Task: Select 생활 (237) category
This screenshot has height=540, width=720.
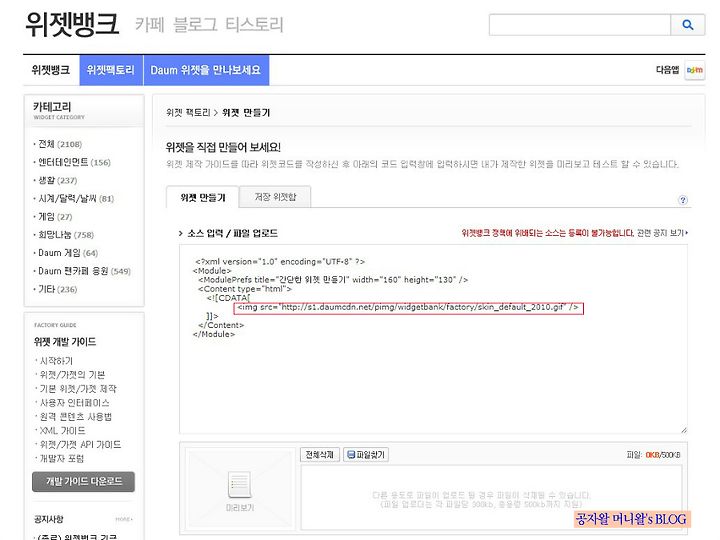Action: pyautogui.click(x=57, y=180)
